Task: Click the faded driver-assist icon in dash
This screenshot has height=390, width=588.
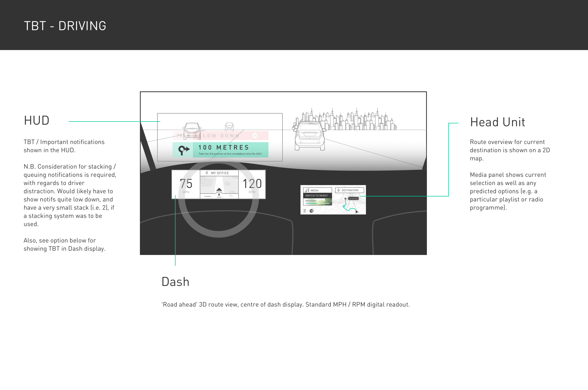Action: coord(231,196)
